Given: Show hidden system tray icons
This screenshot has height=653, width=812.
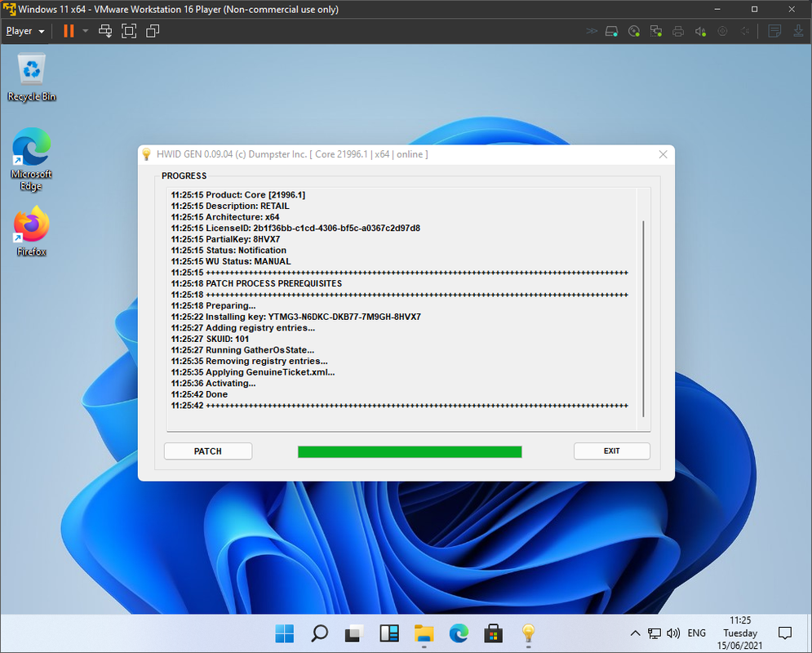Looking at the screenshot, I should point(636,633).
